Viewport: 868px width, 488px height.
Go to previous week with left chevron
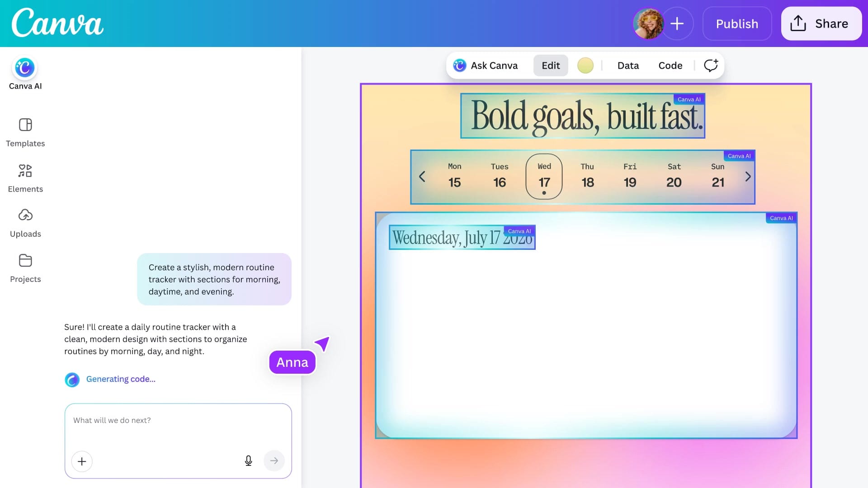tap(422, 177)
